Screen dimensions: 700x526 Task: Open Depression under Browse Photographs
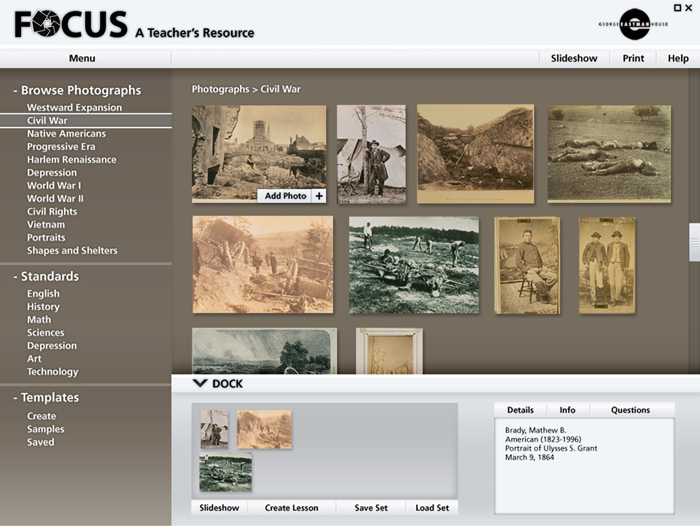52,172
